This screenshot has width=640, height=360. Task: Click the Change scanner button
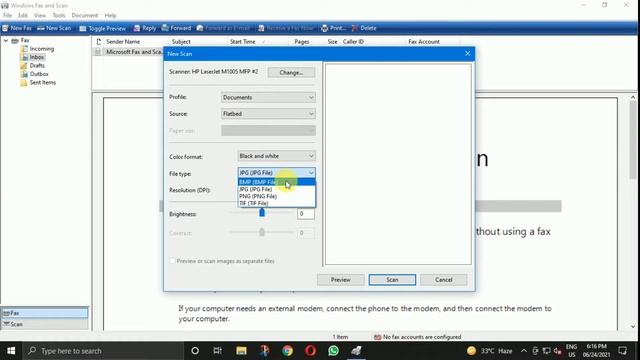point(291,72)
